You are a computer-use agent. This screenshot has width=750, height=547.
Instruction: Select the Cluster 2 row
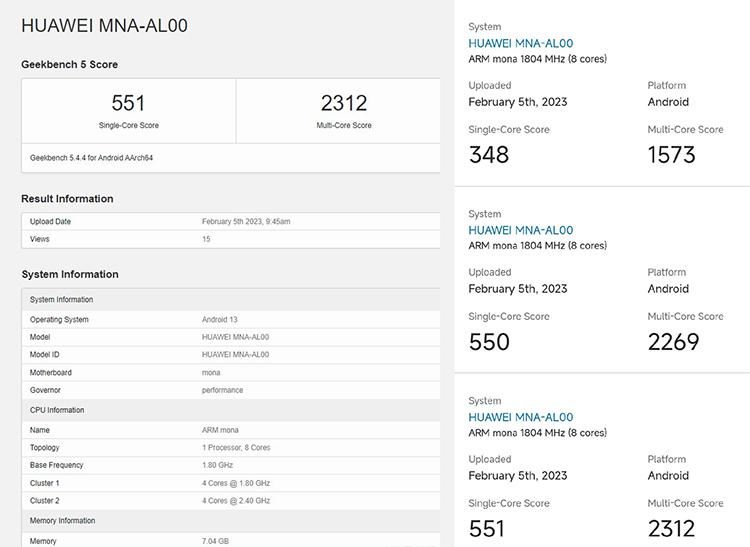(x=230, y=500)
